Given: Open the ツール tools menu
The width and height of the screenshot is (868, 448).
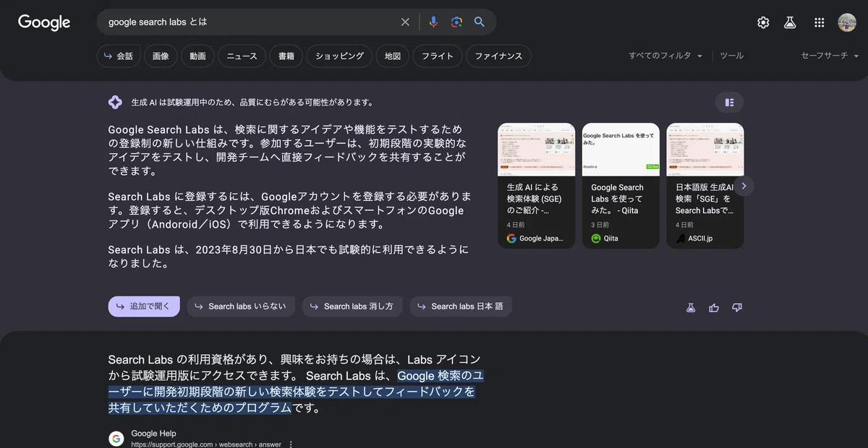Looking at the screenshot, I should coord(731,56).
